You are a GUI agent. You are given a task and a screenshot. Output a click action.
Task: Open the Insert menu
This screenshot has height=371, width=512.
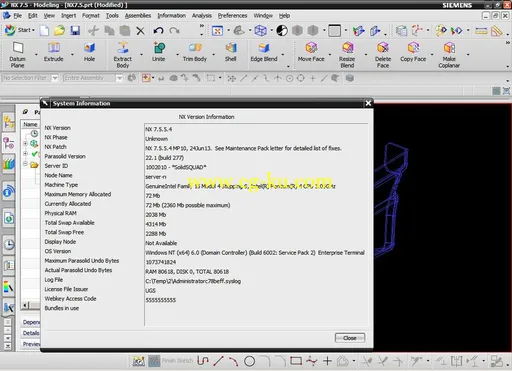pyautogui.click(x=68, y=16)
